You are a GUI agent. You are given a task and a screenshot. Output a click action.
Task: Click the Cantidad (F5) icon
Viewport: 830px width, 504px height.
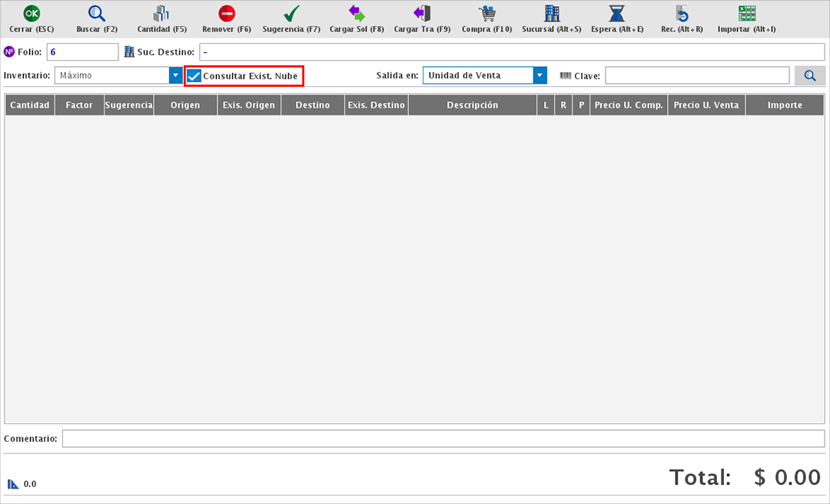[161, 14]
